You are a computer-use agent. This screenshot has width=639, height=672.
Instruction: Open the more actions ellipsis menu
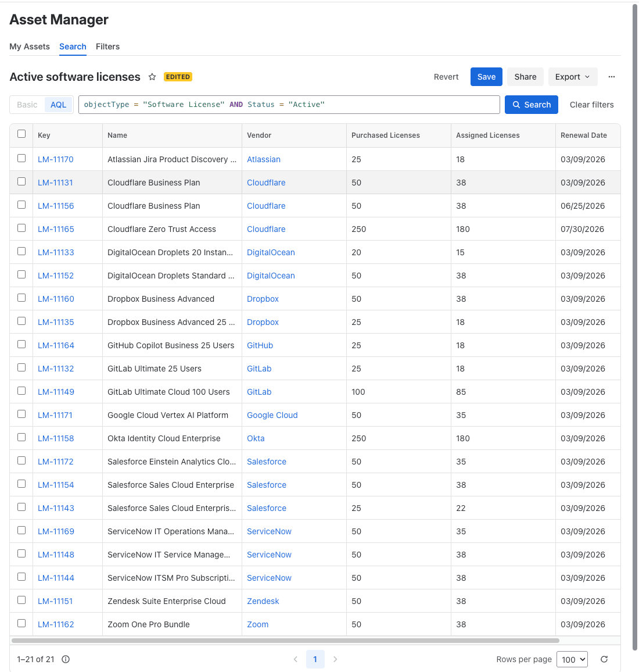click(x=612, y=77)
